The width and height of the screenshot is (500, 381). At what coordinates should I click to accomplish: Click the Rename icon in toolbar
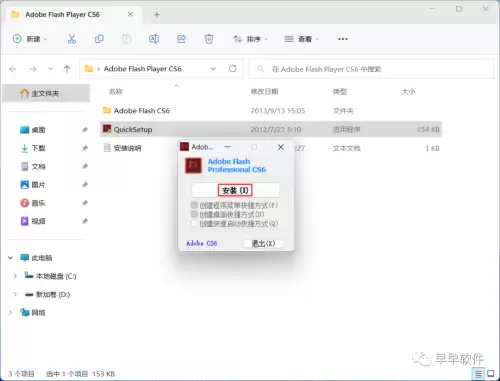point(154,39)
